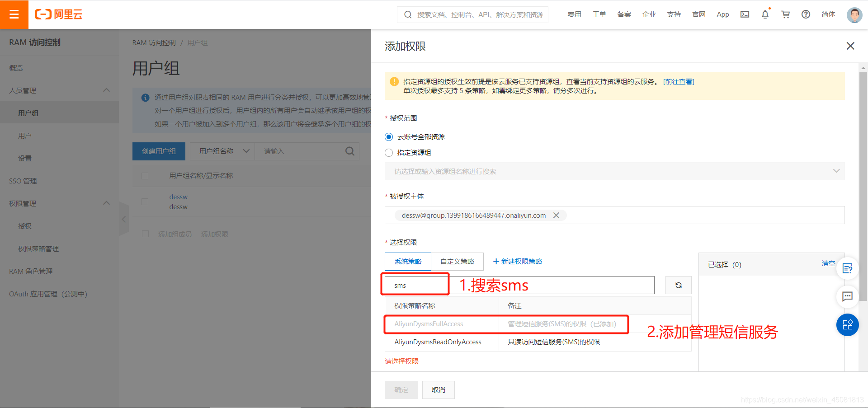Click the info icon in user group description
Image resolution: width=868 pixels, height=408 pixels.
[x=146, y=98]
